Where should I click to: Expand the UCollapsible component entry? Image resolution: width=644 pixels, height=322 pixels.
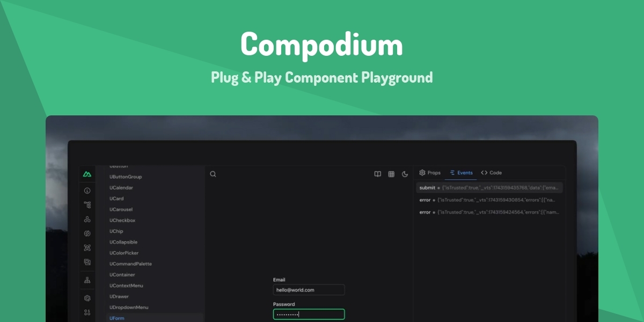pyautogui.click(x=123, y=242)
